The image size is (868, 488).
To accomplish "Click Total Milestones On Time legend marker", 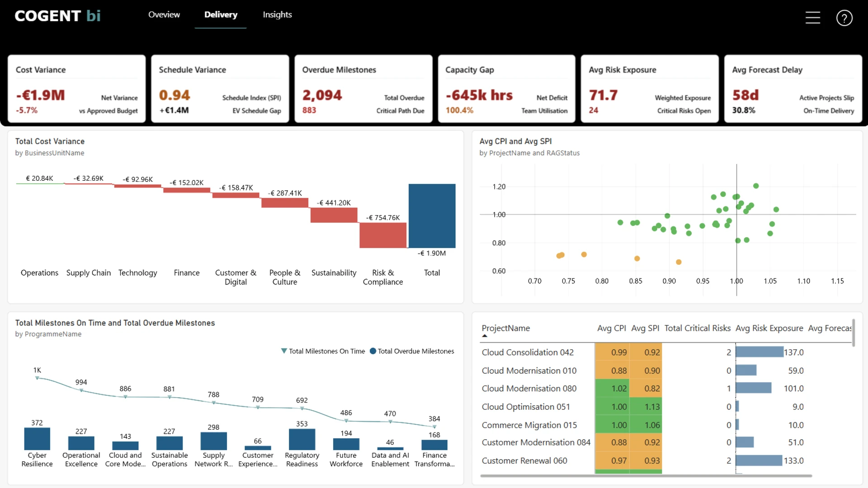I will pos(284,351).
